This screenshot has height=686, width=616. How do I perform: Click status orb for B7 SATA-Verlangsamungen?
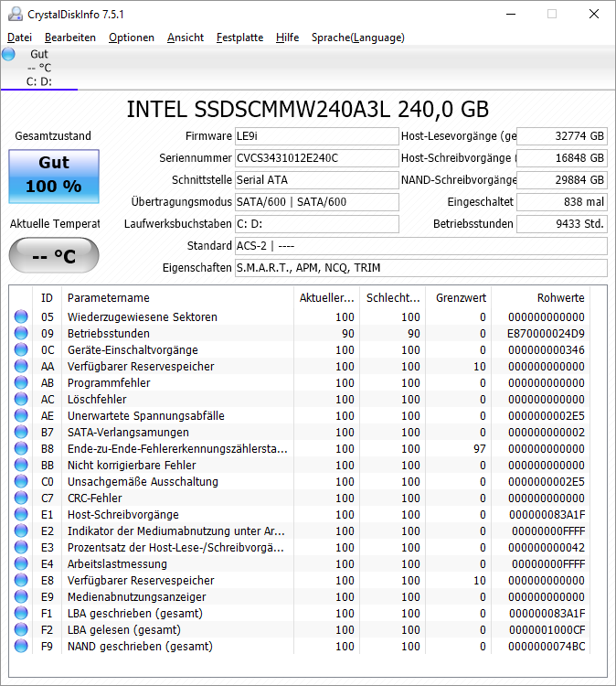21,432
